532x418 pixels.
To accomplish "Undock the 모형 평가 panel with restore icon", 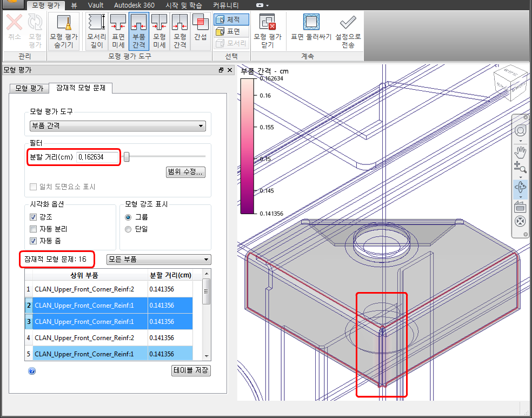I will 221,70.
